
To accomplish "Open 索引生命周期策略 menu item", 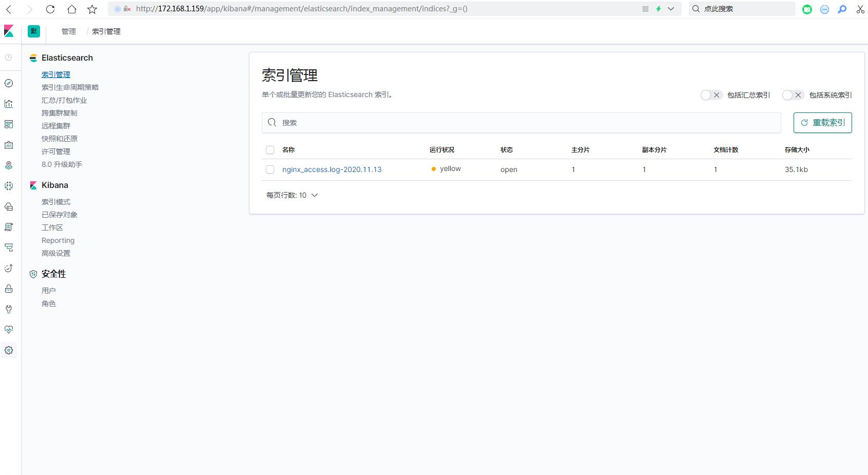I will coord(70,87).
